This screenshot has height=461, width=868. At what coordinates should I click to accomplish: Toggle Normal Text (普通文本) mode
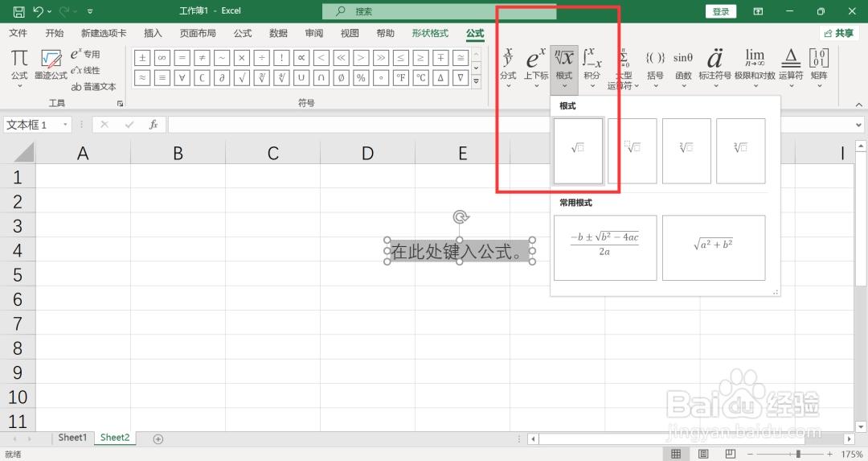point(93,86)
